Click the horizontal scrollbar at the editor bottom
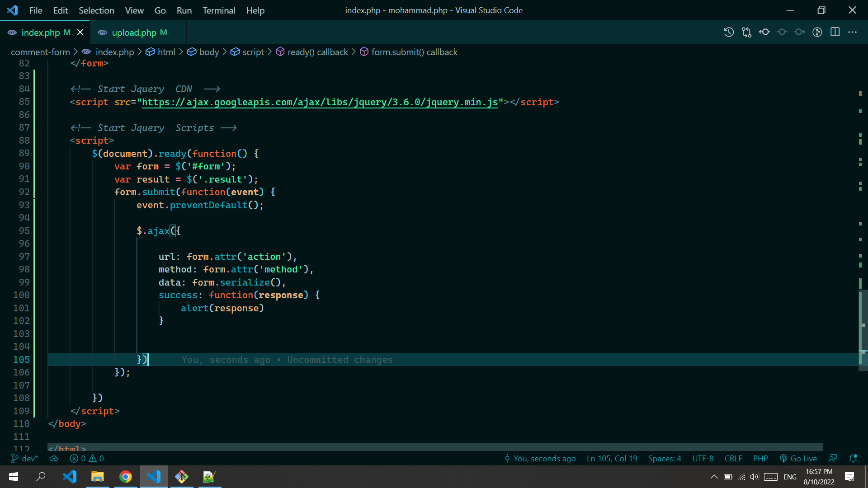 click(x=435, y=446)
